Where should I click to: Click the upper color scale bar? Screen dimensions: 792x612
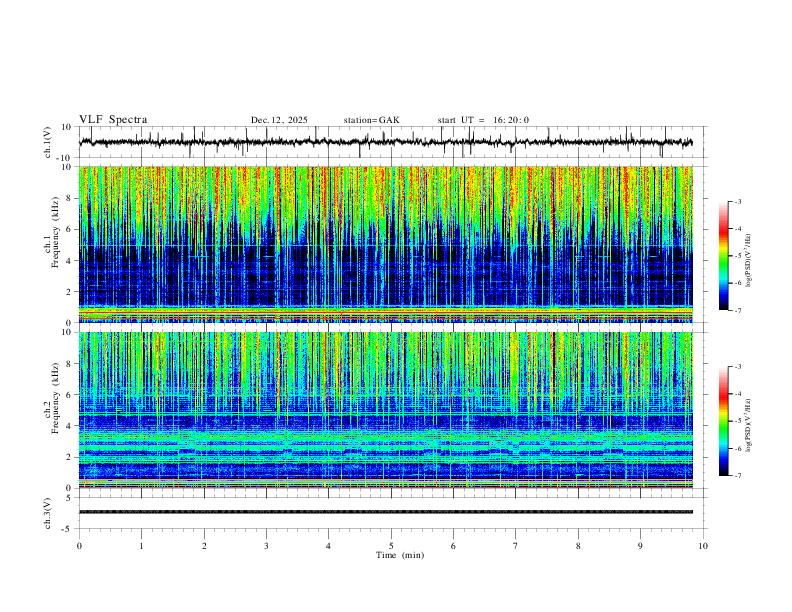[724, 256]
